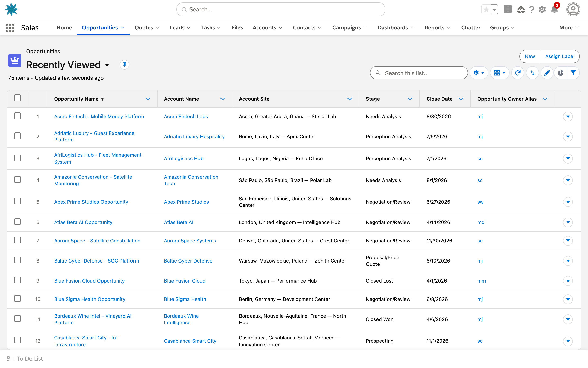
Task: Open the App Launcher grid icon
Action: (x=10, y=28)
